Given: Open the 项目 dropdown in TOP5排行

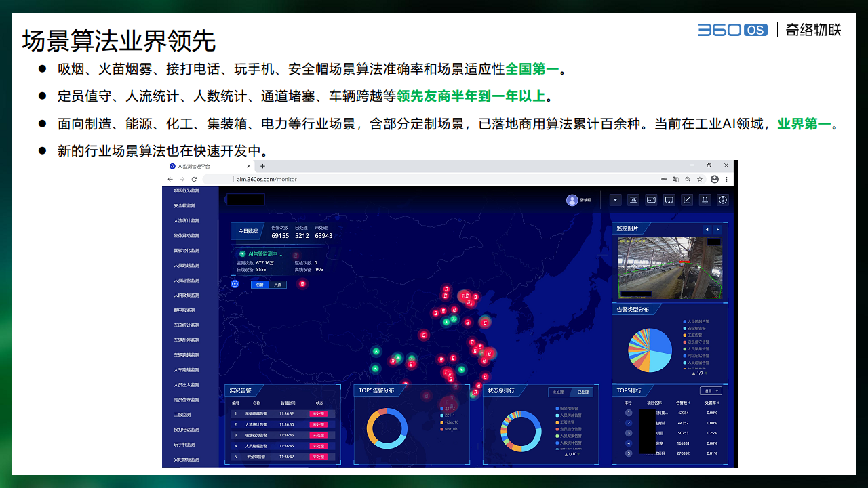Looking at the screenshot, I should pos(711,390).
